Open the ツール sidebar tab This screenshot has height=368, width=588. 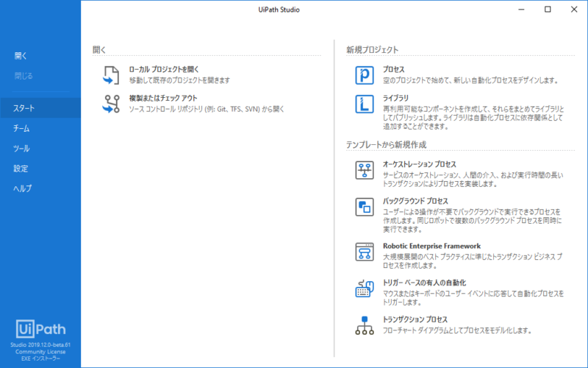(21, 148)
